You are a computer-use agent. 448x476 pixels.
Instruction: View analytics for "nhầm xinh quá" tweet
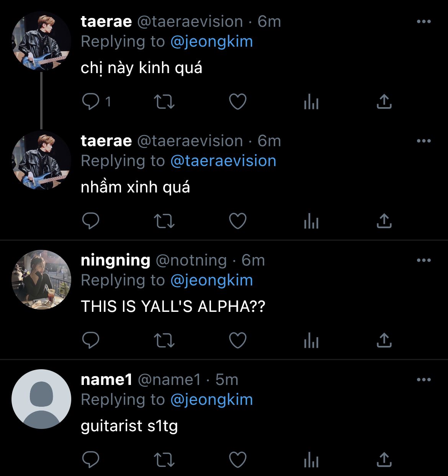(311, 221)
